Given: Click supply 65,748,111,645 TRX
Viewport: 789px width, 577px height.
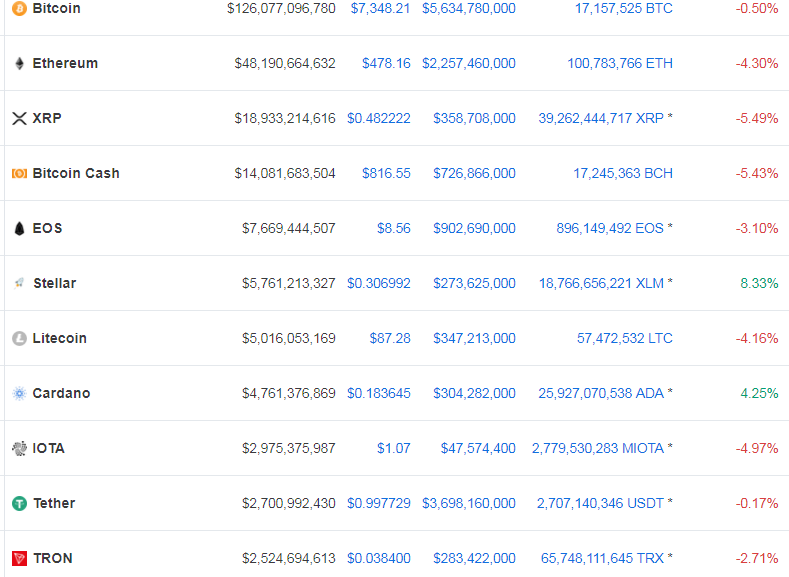Looking at the screenshot, I should [x=602, y=558].
